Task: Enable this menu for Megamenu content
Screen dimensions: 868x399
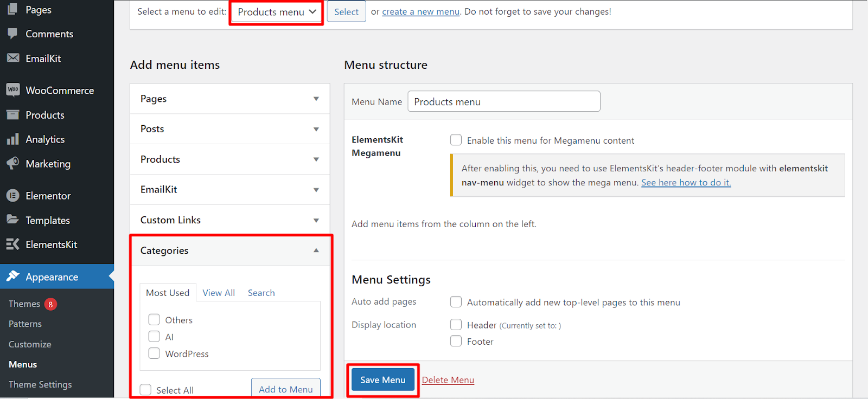Action: coord(456,140)
